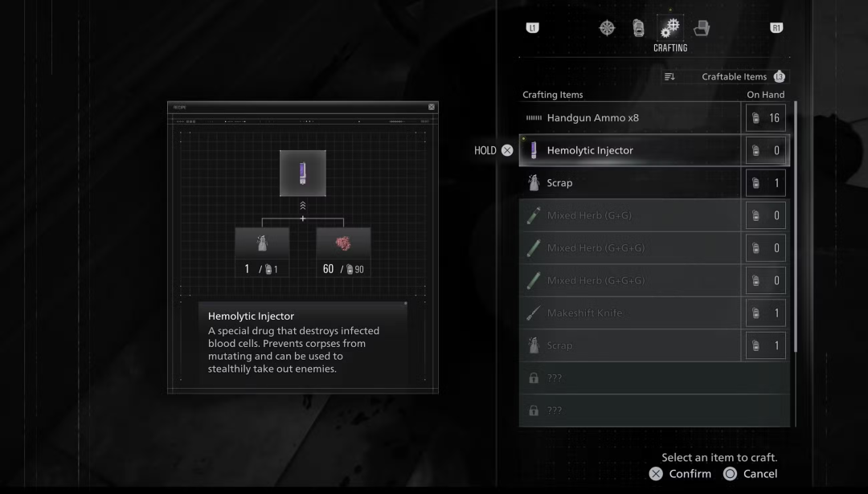Switch to the backpack inventory tab
Image resolution: width=868 pixels, height=494 pixels.
(x=638, y=28)
